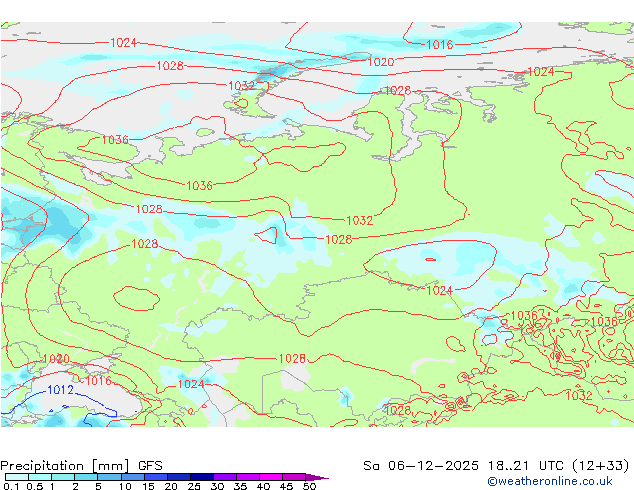
Task: Click the blue 1012 isobar label
Action: 61,390
